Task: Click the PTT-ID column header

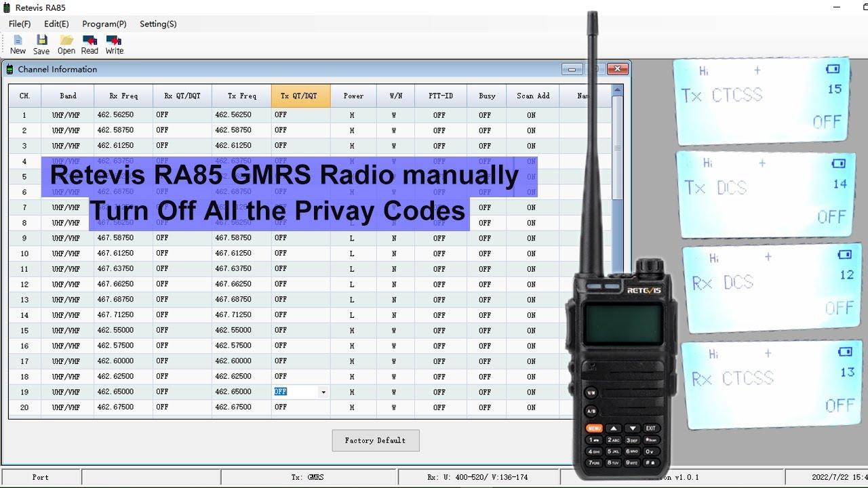Action: click(x=440, y=96)
